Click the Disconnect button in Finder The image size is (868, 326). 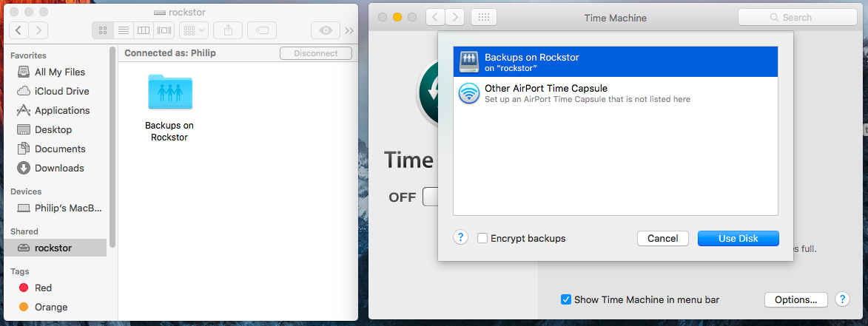[315, 53]
